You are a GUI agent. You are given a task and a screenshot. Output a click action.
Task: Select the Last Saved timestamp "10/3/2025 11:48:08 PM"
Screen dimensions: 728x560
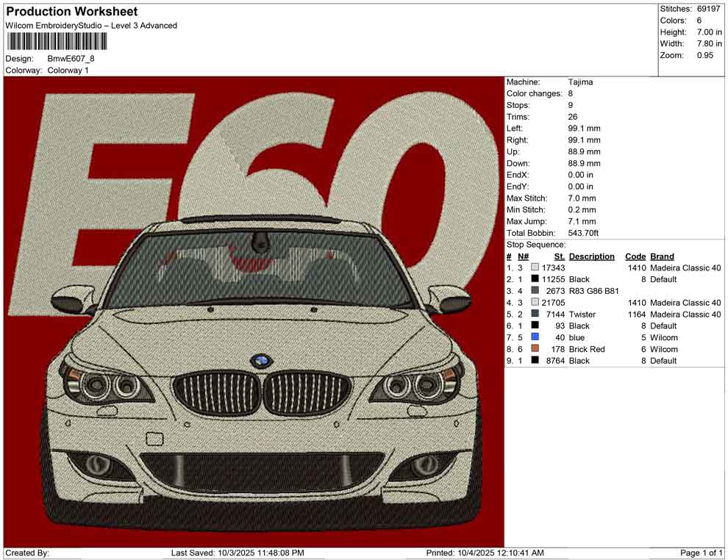click(x=261, y=553)
